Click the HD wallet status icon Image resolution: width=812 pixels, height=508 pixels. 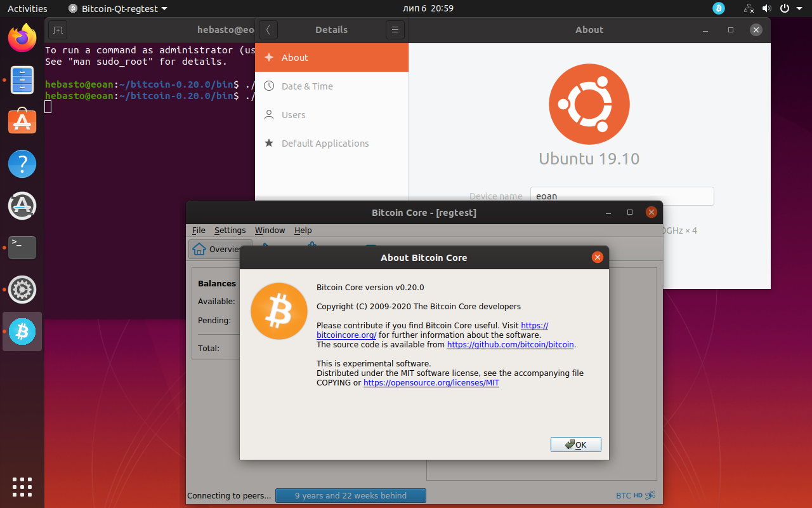(x=638, y=495)
